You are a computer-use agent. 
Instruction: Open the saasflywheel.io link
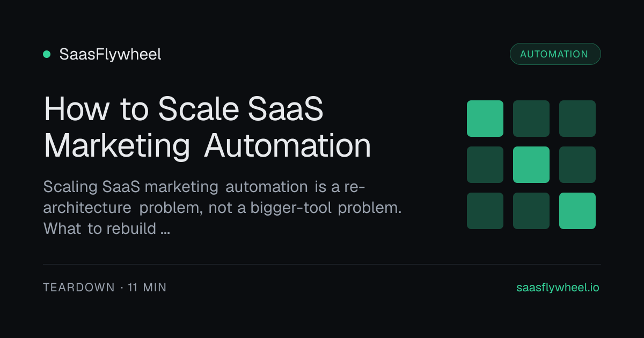click(558, 288)
